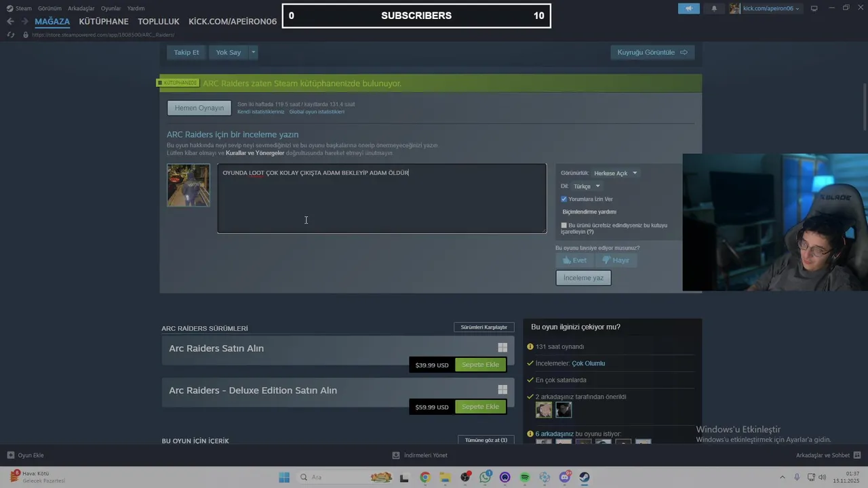Open Windows Start menu
The height and width of the screenshot is (488, 868).
tap(284, 477)
